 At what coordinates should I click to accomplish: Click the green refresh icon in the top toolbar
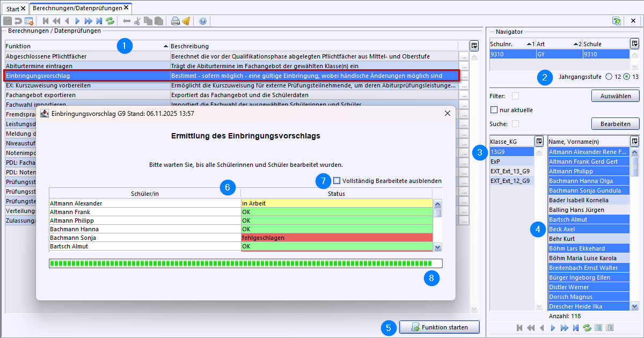(110, 21)
